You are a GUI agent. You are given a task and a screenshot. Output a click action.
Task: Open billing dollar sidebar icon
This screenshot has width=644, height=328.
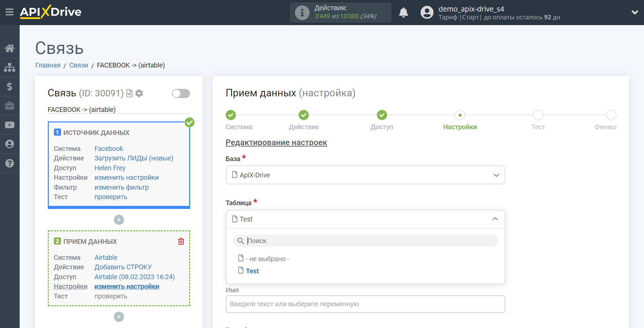9,86
